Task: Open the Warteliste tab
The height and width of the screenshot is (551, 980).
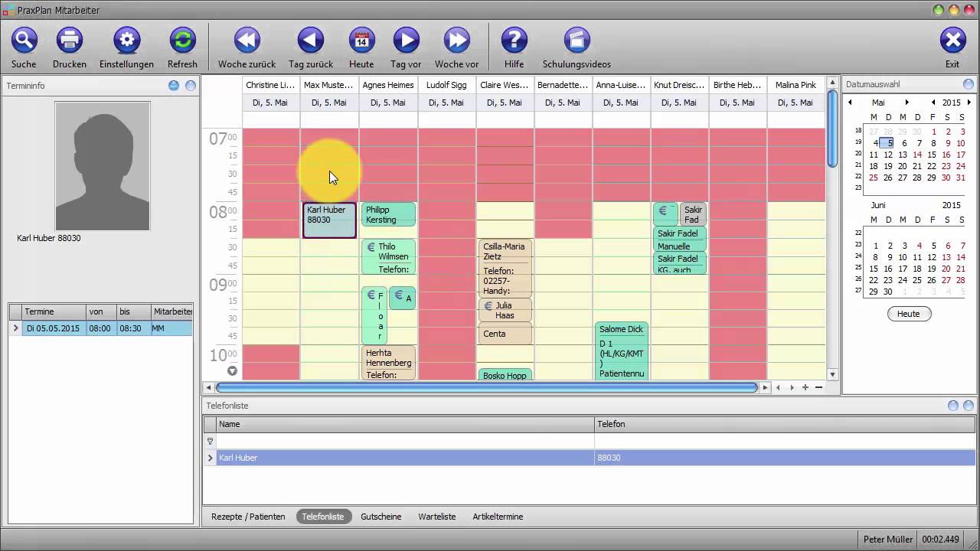Action: [436, 517]
